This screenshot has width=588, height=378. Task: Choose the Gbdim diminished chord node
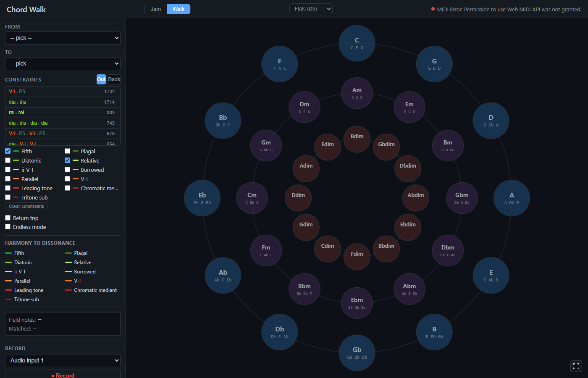coord(386,147)
